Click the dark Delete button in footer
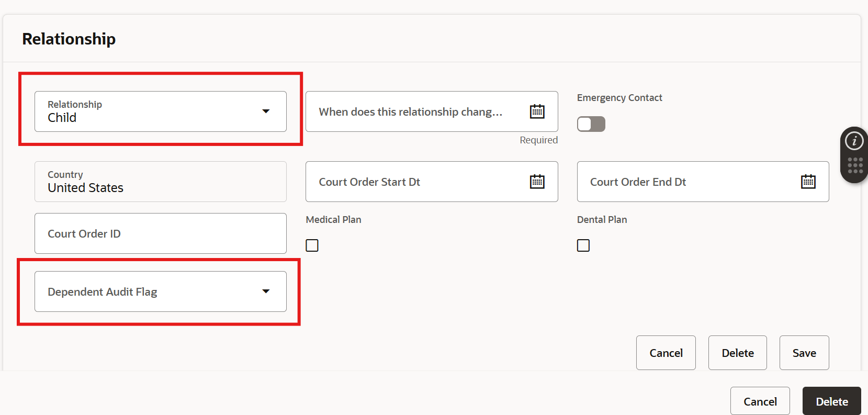 [832, 401]
